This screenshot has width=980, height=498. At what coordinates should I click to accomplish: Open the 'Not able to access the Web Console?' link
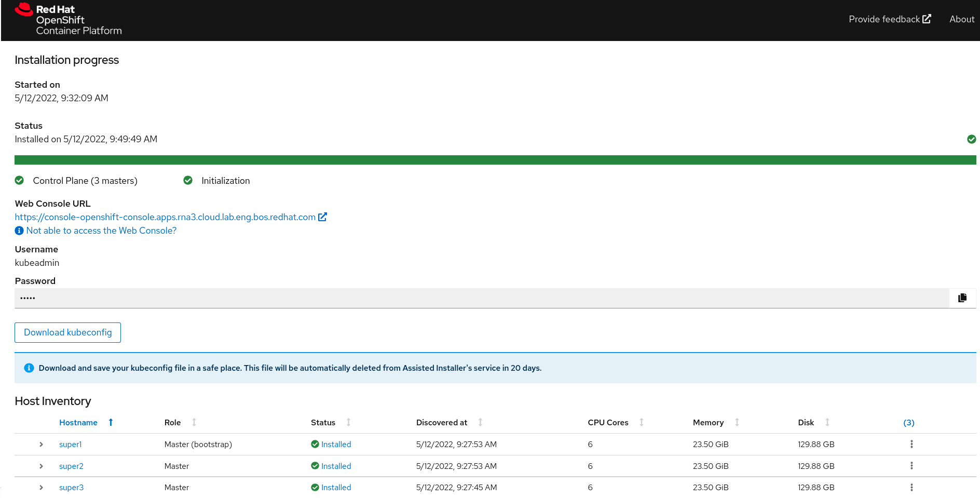click(x=101, y=231)
